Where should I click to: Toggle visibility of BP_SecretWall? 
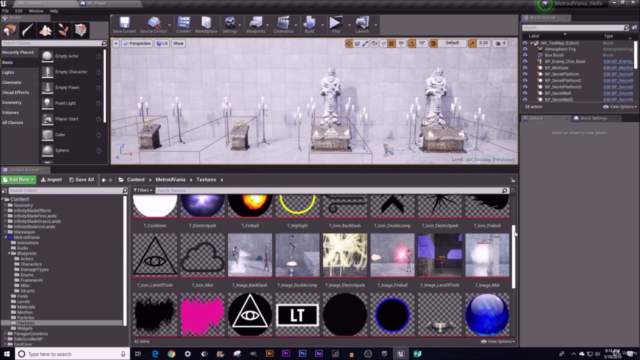525,93
